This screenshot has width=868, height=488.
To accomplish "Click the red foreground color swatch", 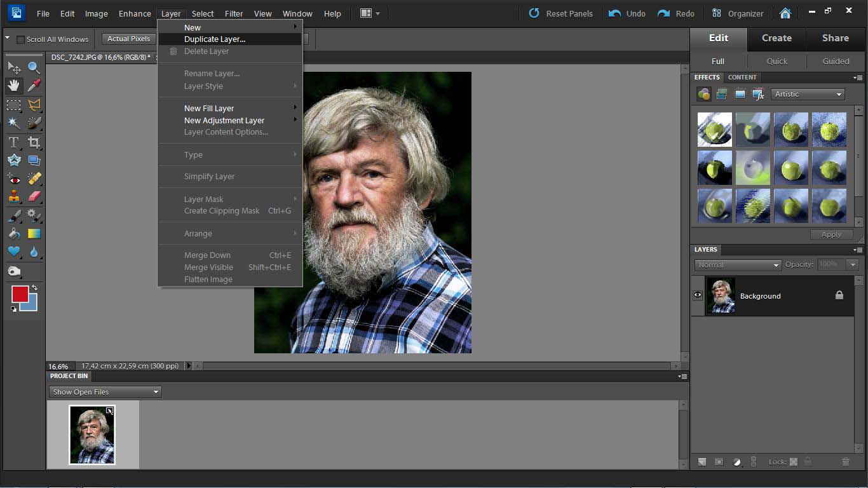I will [19, 294].
